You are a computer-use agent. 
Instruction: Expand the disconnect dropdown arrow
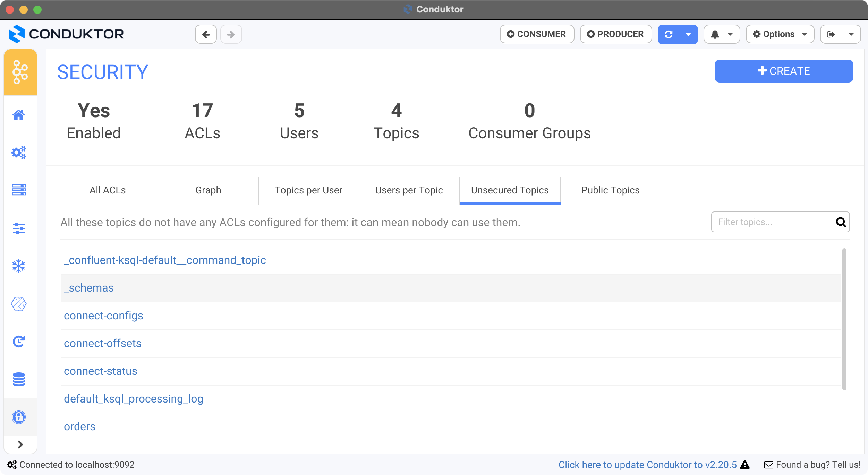click(851, 34)
